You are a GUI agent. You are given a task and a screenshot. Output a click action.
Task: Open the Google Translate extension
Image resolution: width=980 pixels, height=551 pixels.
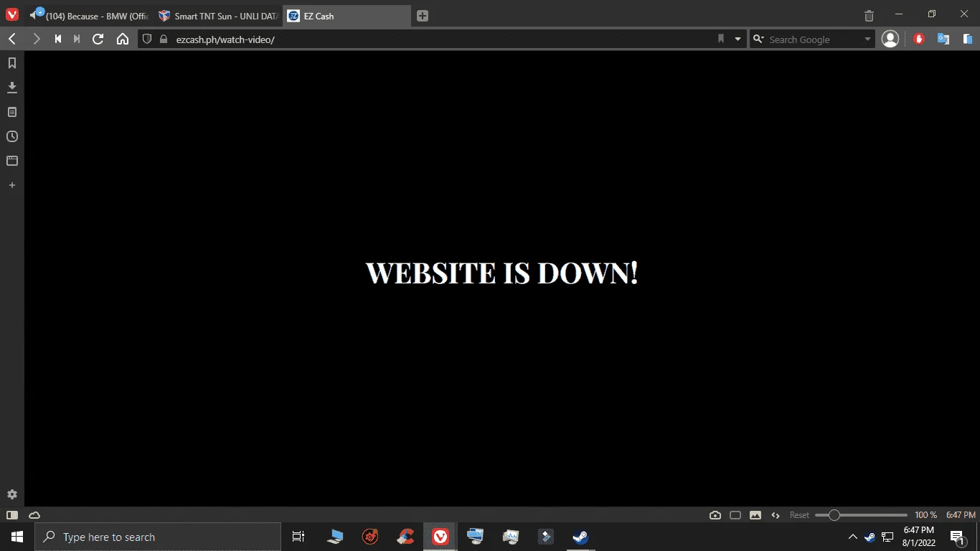[943, 39]
